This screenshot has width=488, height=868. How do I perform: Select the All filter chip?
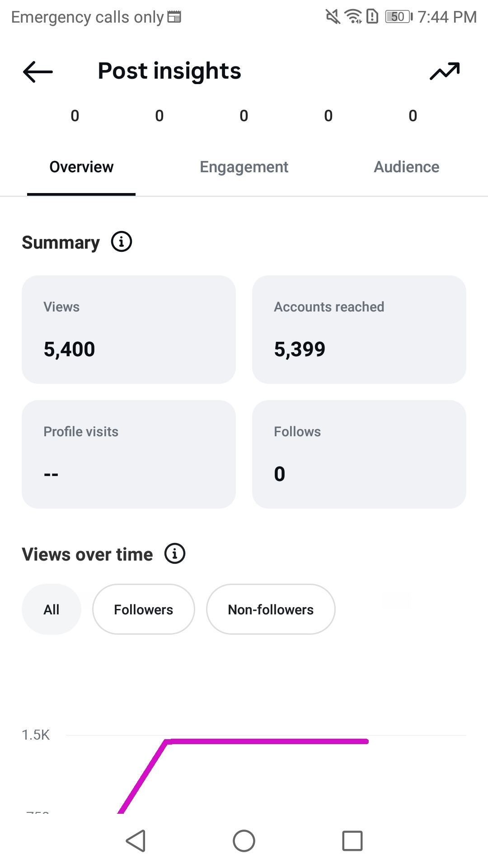52,609
